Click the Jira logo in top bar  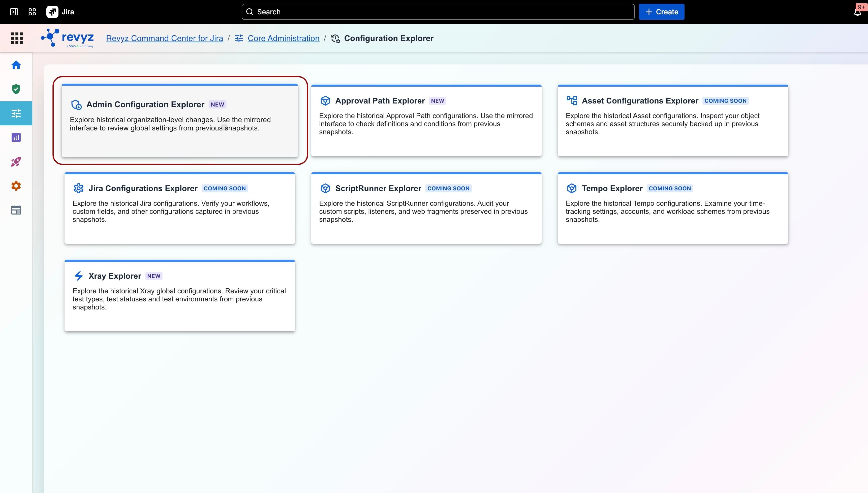coord(60,12)
